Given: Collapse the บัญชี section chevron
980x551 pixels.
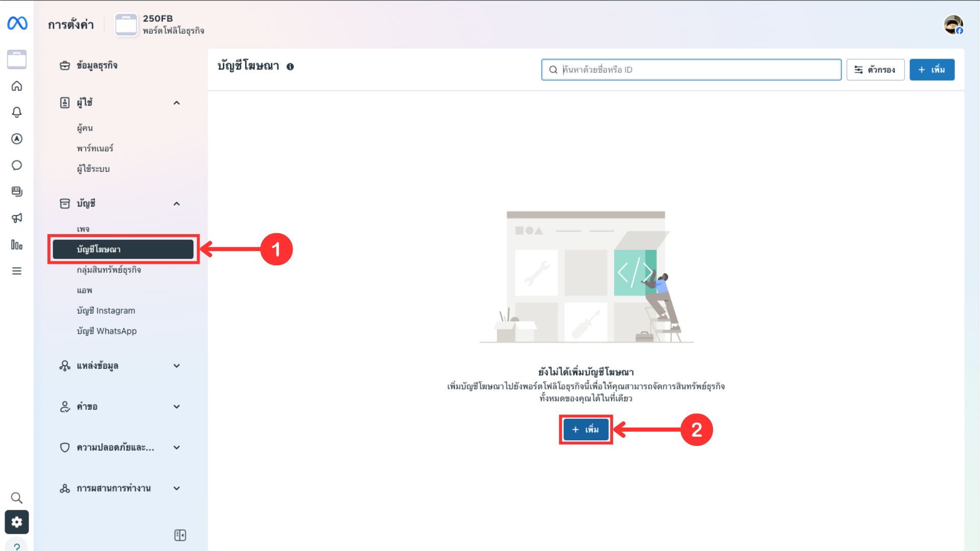Looking at the screenshot, I should click(x=177, y=204).
